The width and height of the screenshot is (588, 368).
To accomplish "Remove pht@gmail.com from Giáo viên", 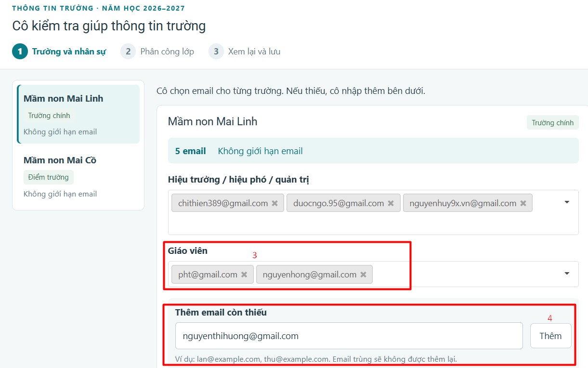I will tap(244, 275).
